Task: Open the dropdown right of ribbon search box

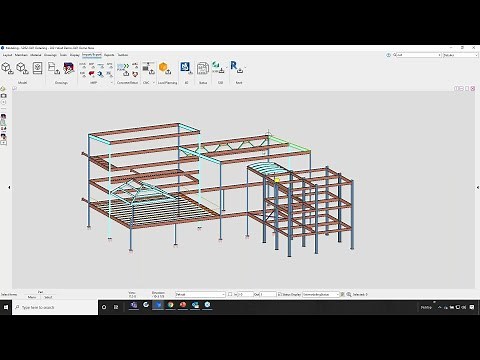Action: pos(460,55)
